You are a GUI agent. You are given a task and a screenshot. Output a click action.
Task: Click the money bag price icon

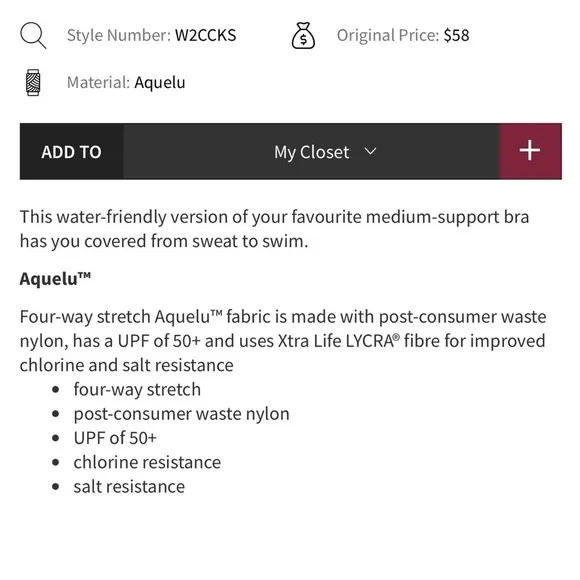[303, 36]
